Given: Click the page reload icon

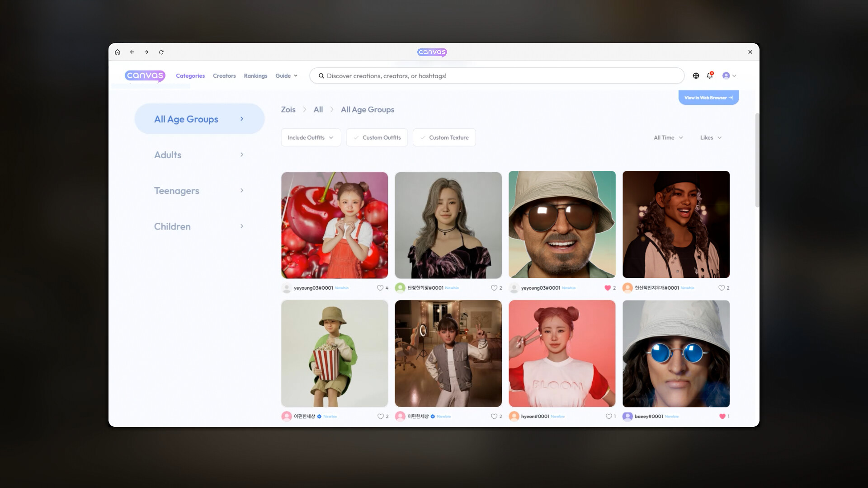Looking at the screenshot, I should pyautogui.click(x=161, y=52).
